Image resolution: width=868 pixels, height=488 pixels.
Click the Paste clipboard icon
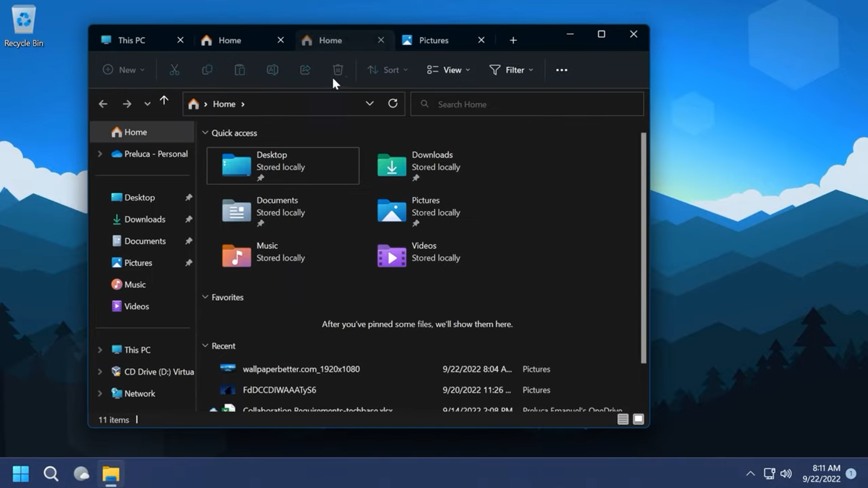(x=239, y=70)
